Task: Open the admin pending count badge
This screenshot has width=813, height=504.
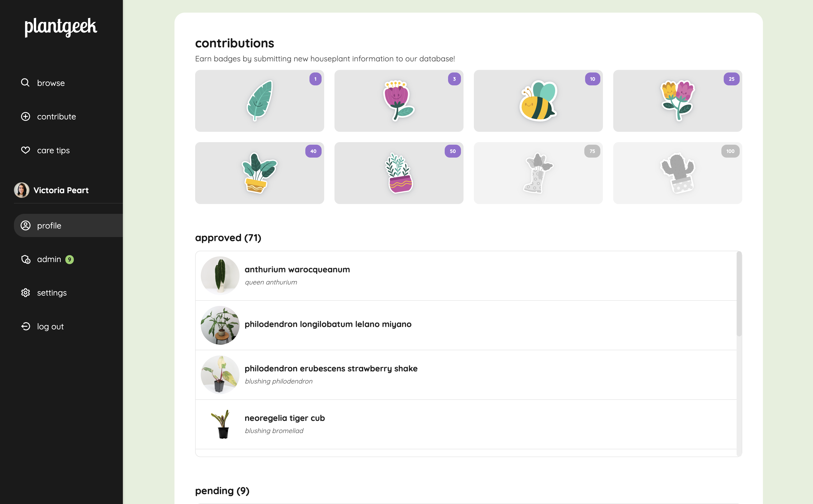Action: pos(69,259)
